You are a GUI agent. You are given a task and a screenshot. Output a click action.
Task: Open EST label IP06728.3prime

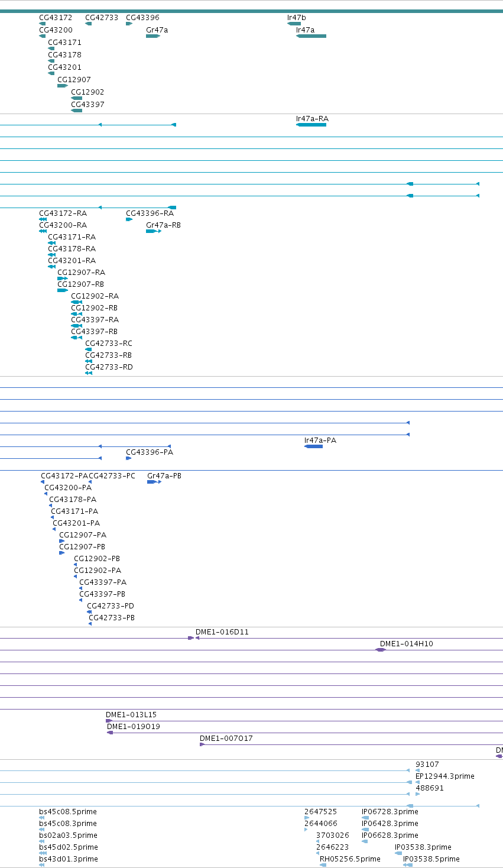390,812
